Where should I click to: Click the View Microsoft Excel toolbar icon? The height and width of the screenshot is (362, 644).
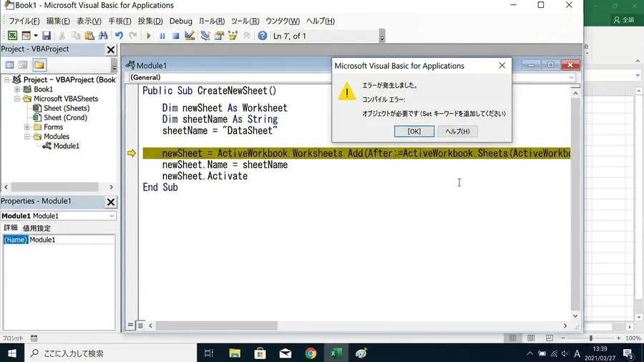12,36
